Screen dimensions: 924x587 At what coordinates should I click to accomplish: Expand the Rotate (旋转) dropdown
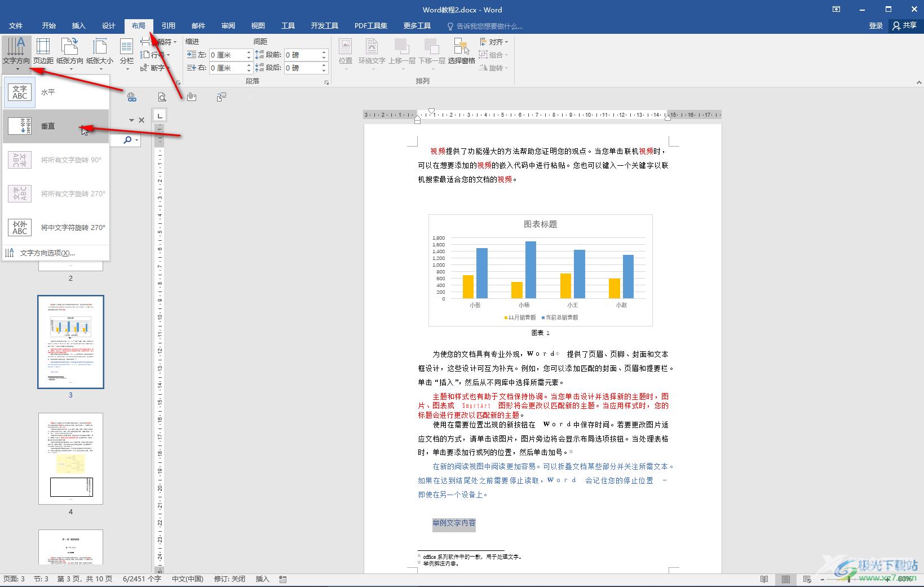[x=494, y=68]
